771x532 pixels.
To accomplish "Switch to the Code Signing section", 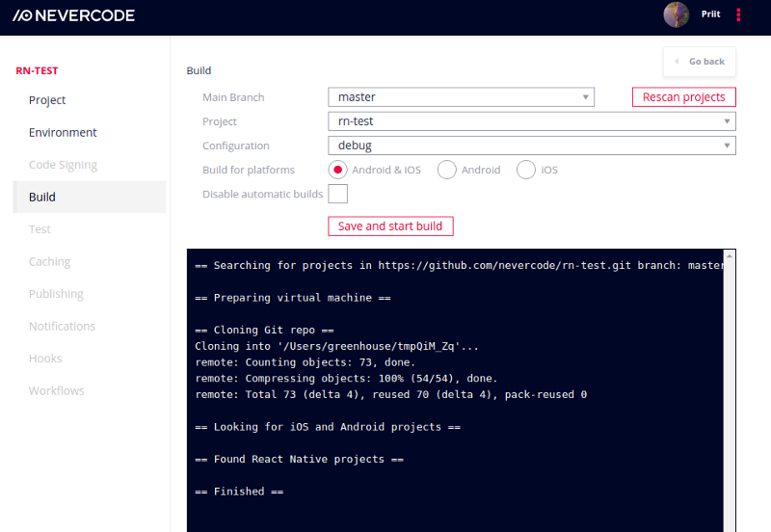I will click(63, 165).
